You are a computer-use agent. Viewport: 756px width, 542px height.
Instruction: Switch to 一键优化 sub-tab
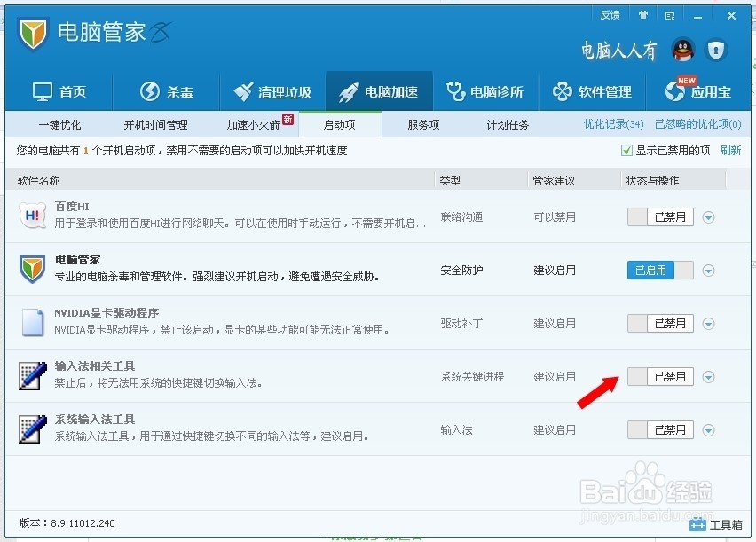point(59,125)
